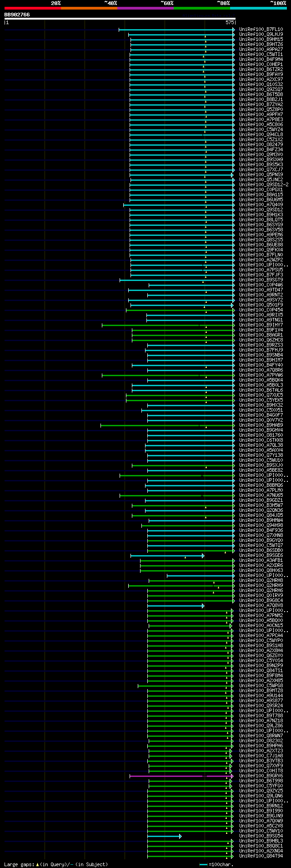Image resolution: width=291 pixels, height=868 pixels.
Task: Select the UniRef100_Q9SD12-2 label
Action: [x=264, y=185]
